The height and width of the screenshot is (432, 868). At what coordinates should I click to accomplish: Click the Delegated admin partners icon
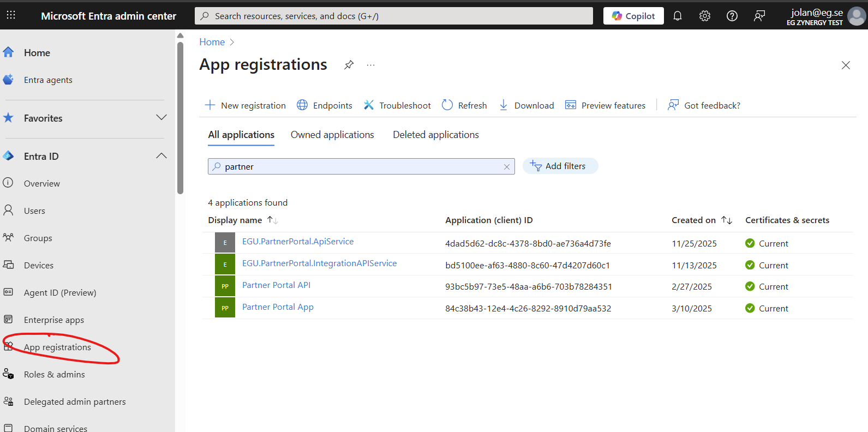[8, 401]
